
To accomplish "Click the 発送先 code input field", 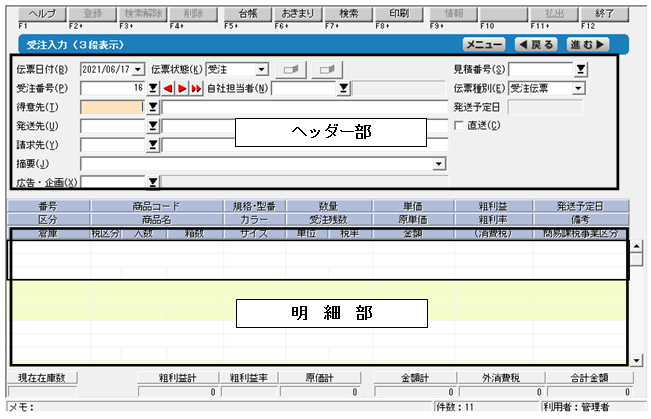I will click(113, 126).
